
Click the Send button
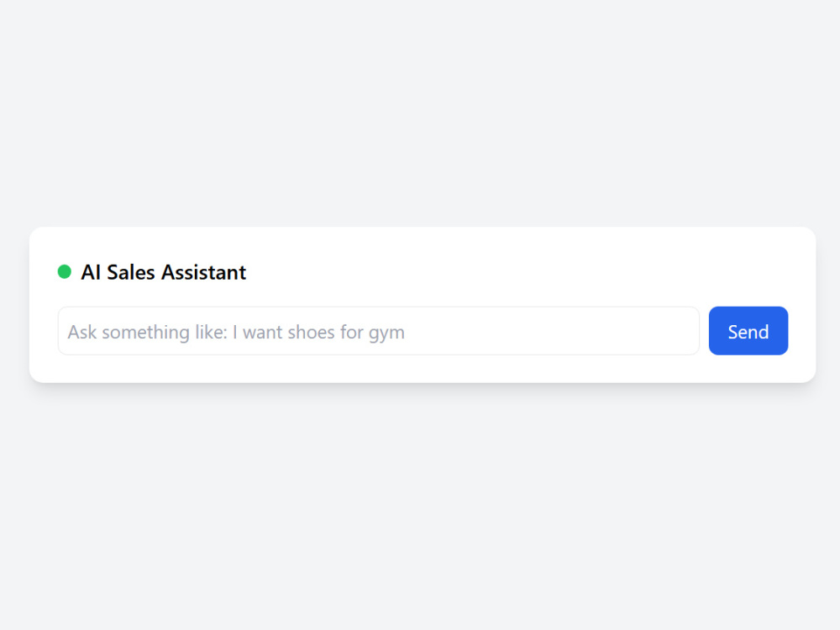[748, 330]
